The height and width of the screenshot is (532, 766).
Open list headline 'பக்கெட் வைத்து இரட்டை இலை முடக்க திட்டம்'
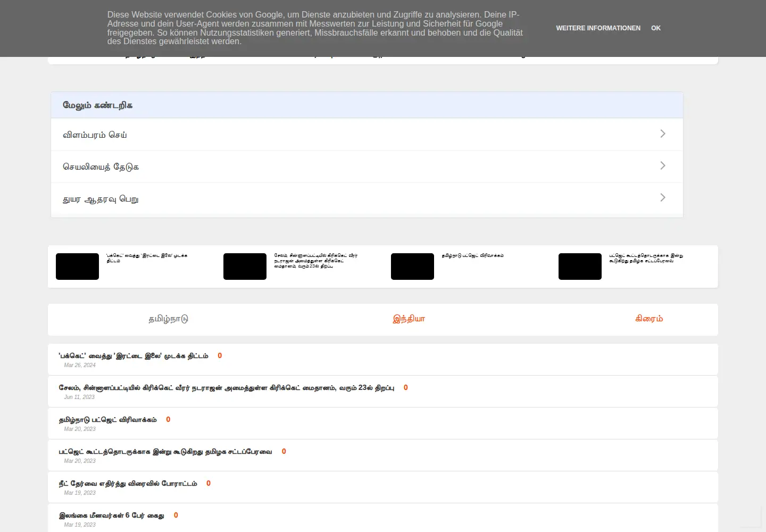pos(134,356)
